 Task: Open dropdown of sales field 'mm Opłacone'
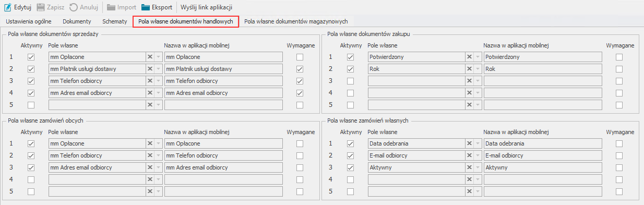(x=159, y=57)
